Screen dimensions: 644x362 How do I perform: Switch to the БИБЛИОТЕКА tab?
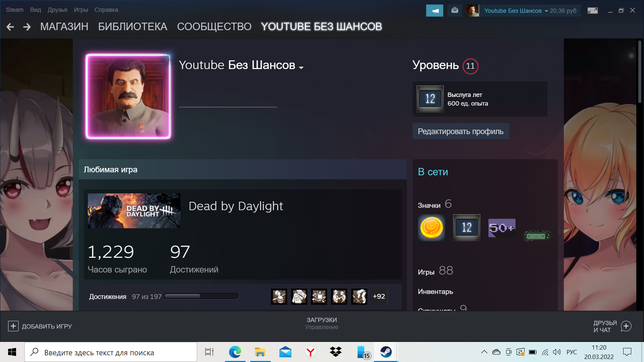tap(132, 26)
